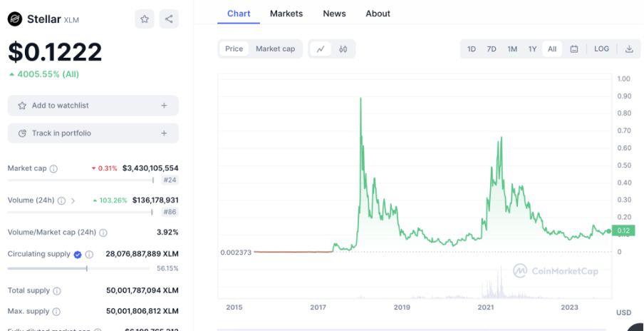Show Volume/Market cap info tooltip

coord(103,233)
